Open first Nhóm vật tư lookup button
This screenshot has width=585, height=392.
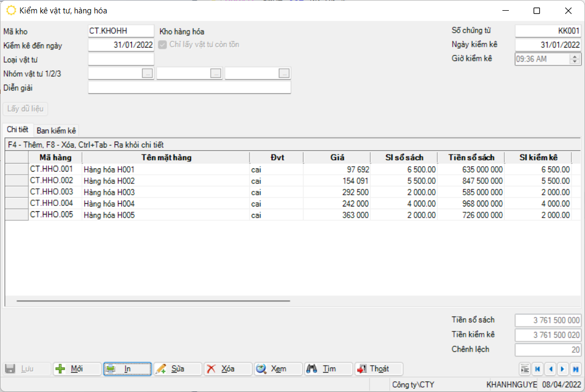click(147, 74)
